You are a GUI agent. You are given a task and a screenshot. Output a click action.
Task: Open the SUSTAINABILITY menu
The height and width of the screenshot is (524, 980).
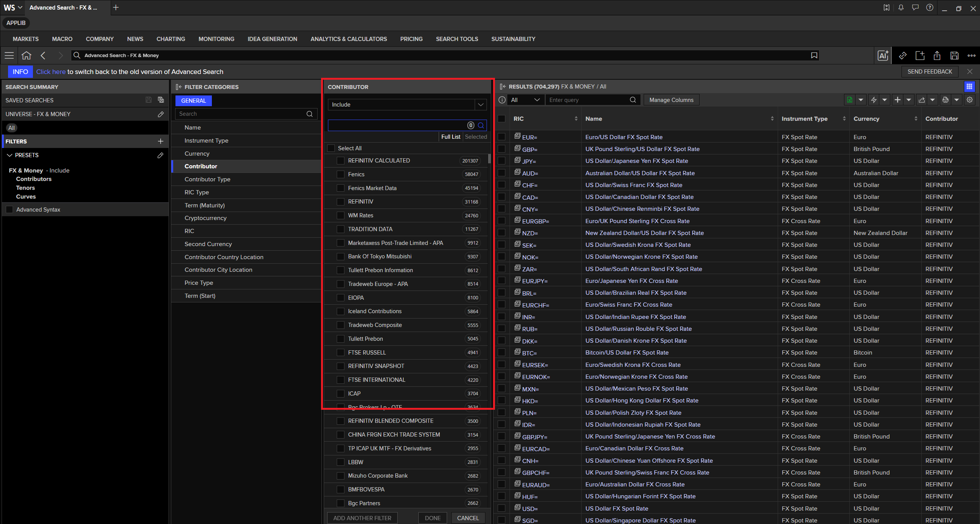[513, 39]
